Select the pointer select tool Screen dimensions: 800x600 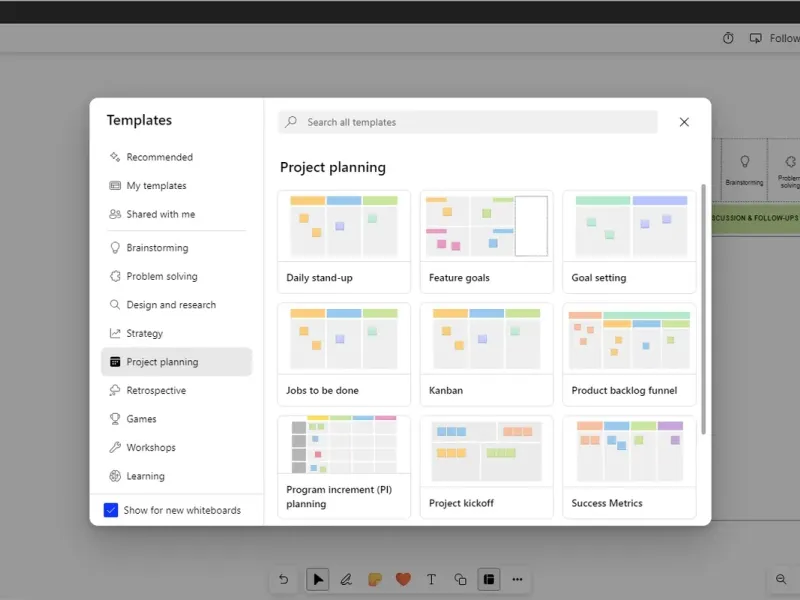[317, 579]
